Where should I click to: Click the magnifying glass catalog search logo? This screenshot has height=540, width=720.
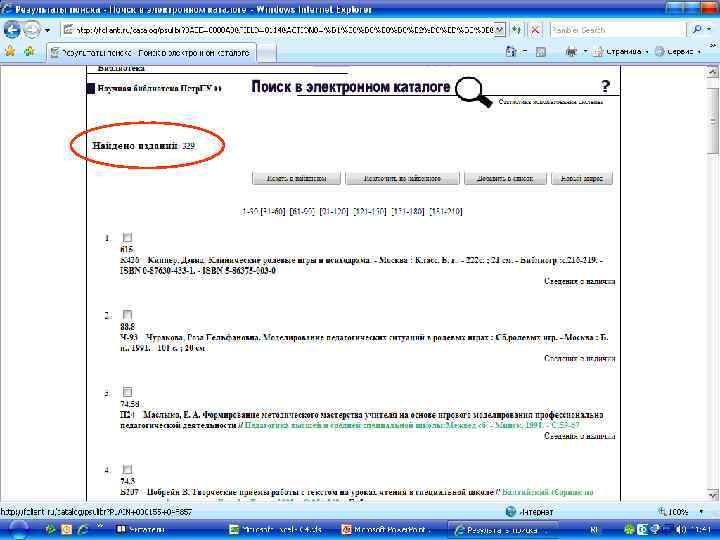tap(473, 91)
